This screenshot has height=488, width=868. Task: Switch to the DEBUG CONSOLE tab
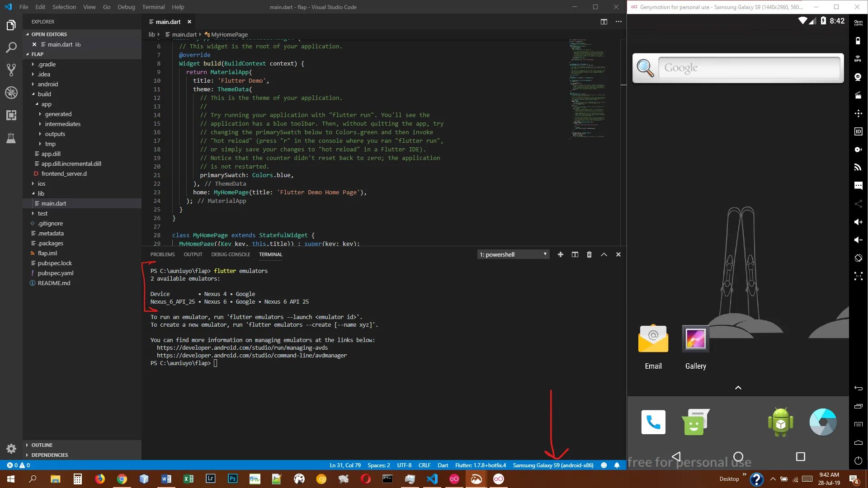[231, 254]
